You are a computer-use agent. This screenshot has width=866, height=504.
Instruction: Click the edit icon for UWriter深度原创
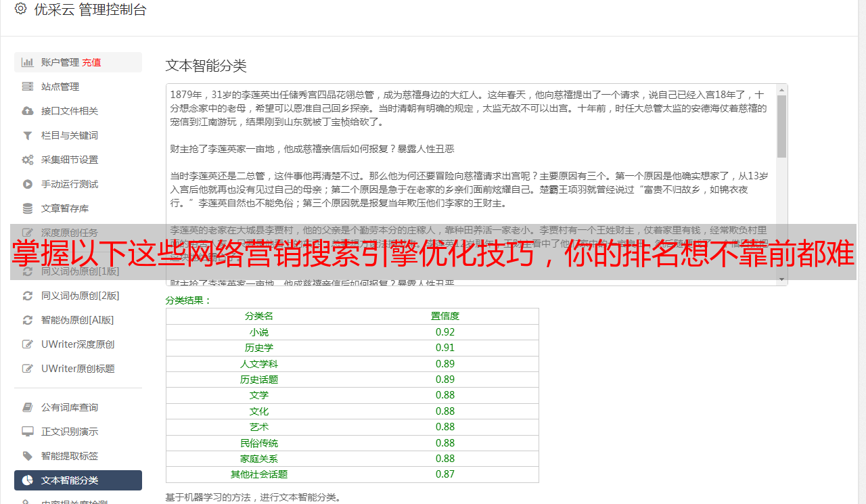pyautogui.click(x=28, y=344)
